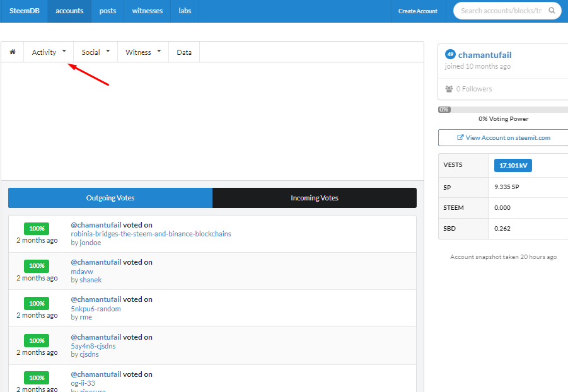Open og-ii-33 post link
The width and height of the screenshot is (568, 392).
click(83, 383)
